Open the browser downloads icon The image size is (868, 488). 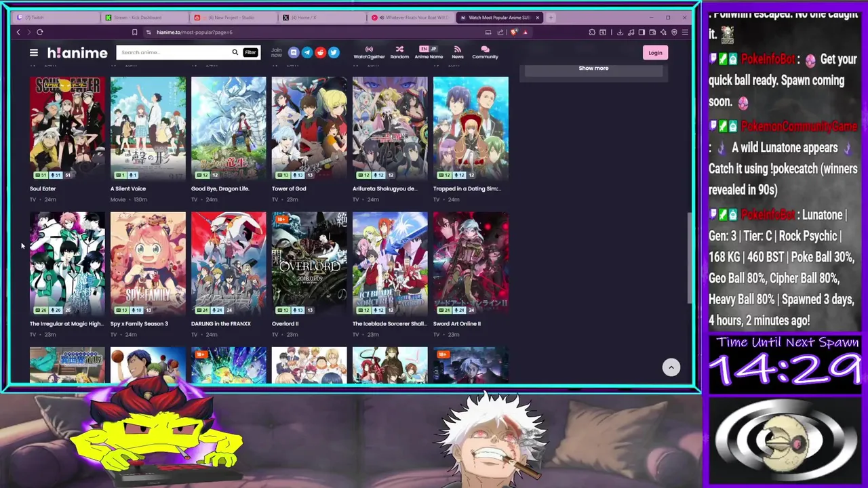pyautogui.click(x=620, y=32)
